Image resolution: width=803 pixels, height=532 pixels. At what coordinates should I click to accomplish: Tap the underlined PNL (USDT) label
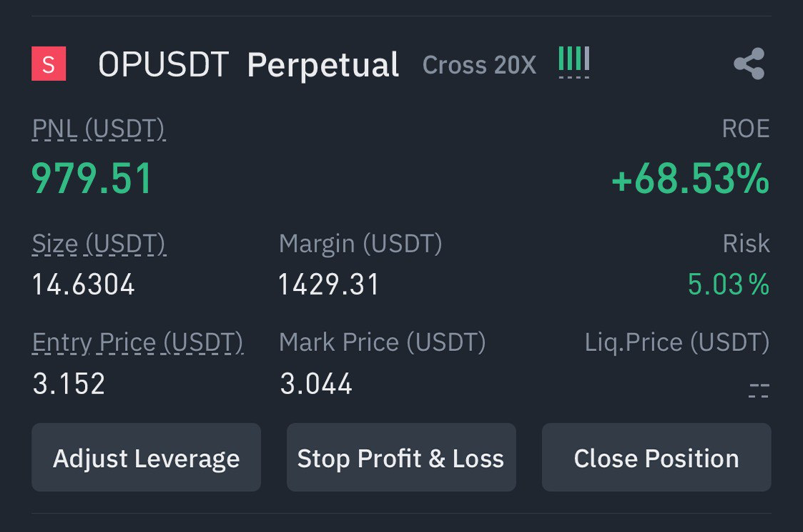(99, 129)
